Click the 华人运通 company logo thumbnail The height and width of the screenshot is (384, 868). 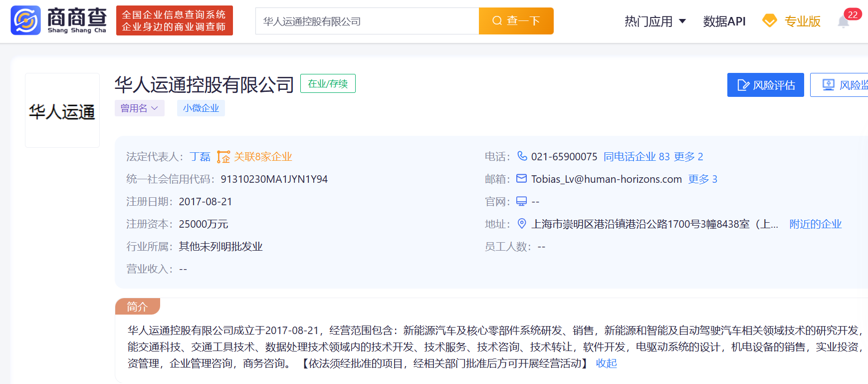pos(62,110)
